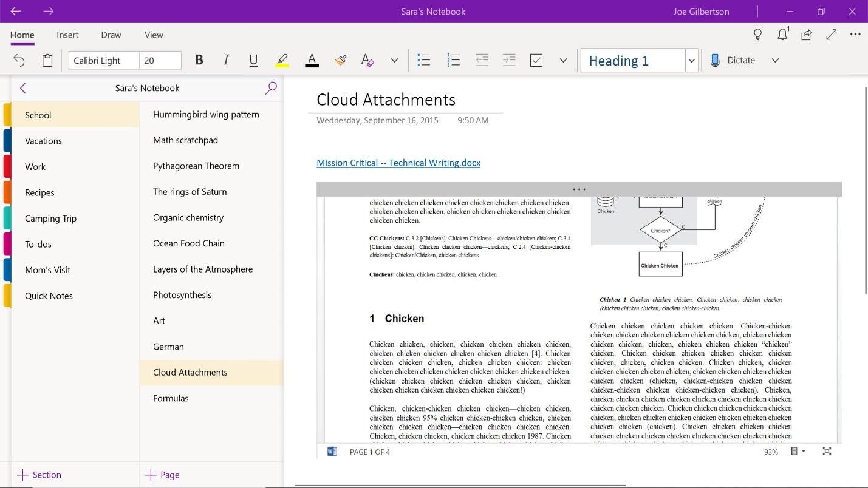Decrease the paragraph indent

tap(482, 60)
